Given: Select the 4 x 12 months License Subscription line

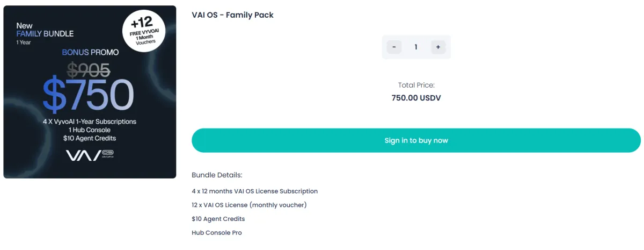Looking at the screenshot, I should coord(254,191).
